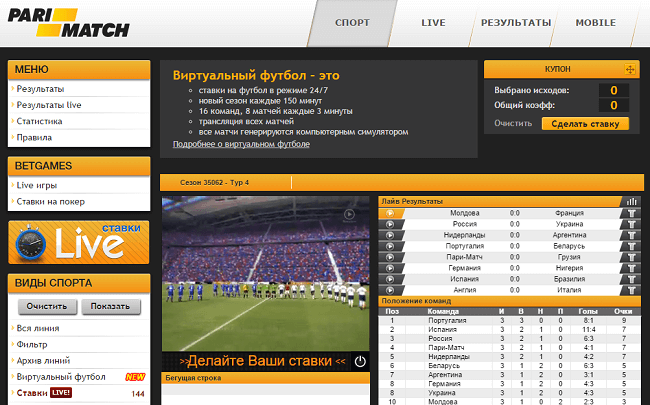
Task: Open the Ставки live sports item
Action: pyautogui.click(x=32, y=393)
